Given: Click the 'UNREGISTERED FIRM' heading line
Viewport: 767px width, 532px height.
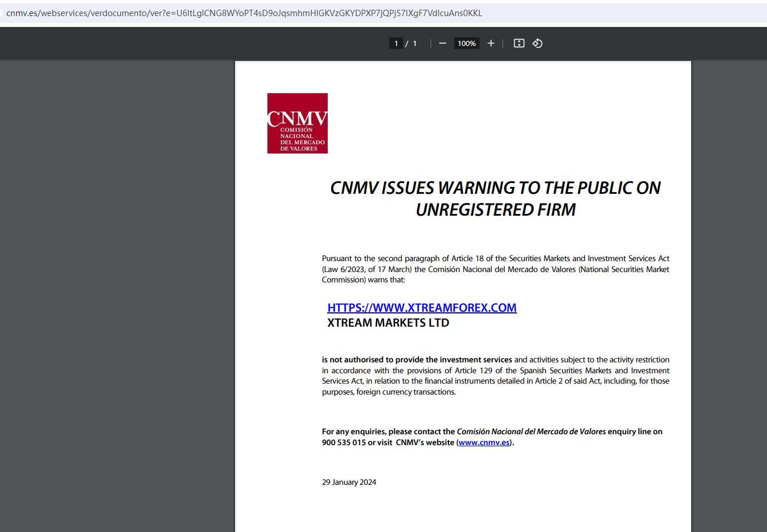Looking at the screenshot, I should pyautogui.click(x=495, y=210).
